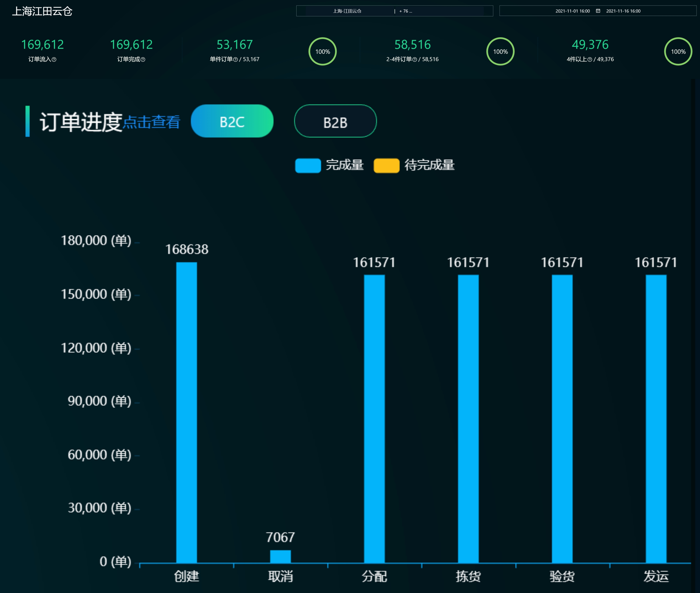The width and height of the screenshot is (700, 593).
Task: Click the 150,000 (单) y-axis label
Action: 96,294
